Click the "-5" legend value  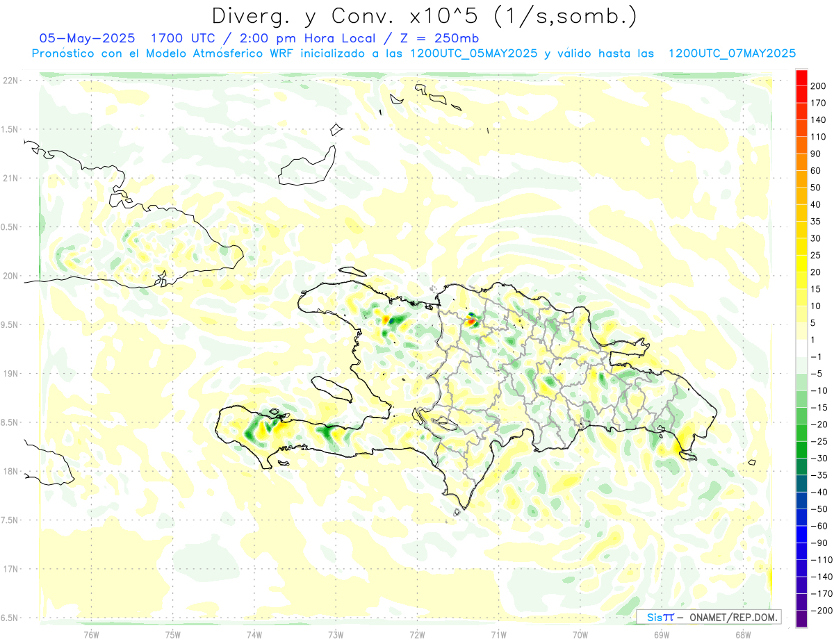point(818,374)
